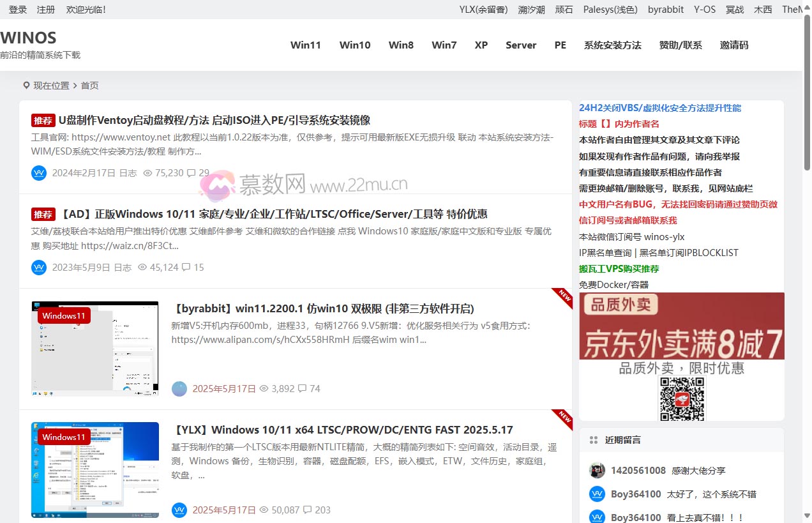Click the 注册 register link

tap(46, 10)
